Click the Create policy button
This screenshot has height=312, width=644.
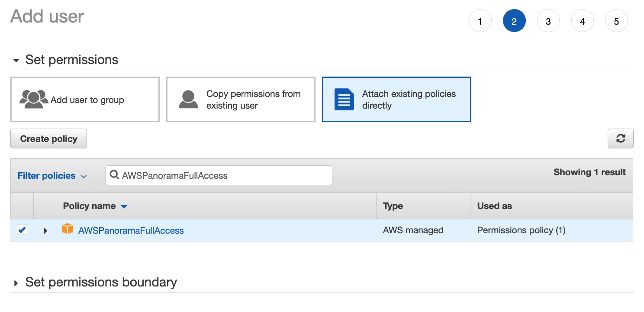[48, 138]
